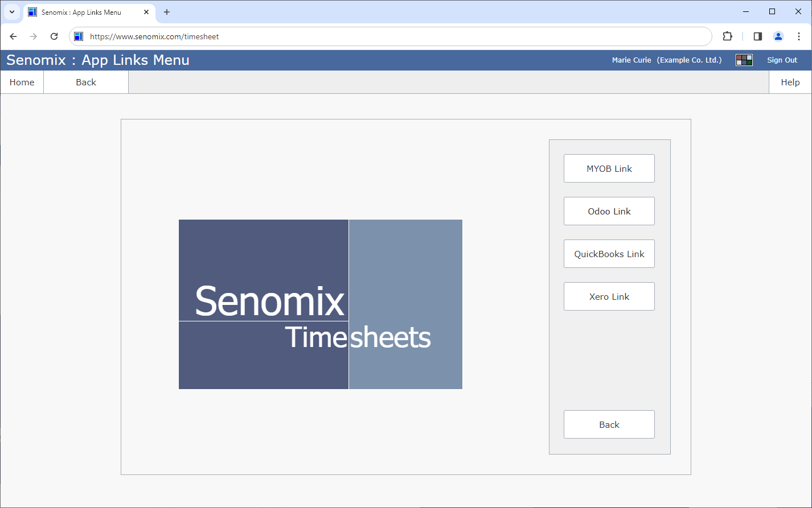Image resolution: width=812 pixels, height=508 pixels.
Task: Click the Marie Curie user name
Action: [x=631, y=60]
